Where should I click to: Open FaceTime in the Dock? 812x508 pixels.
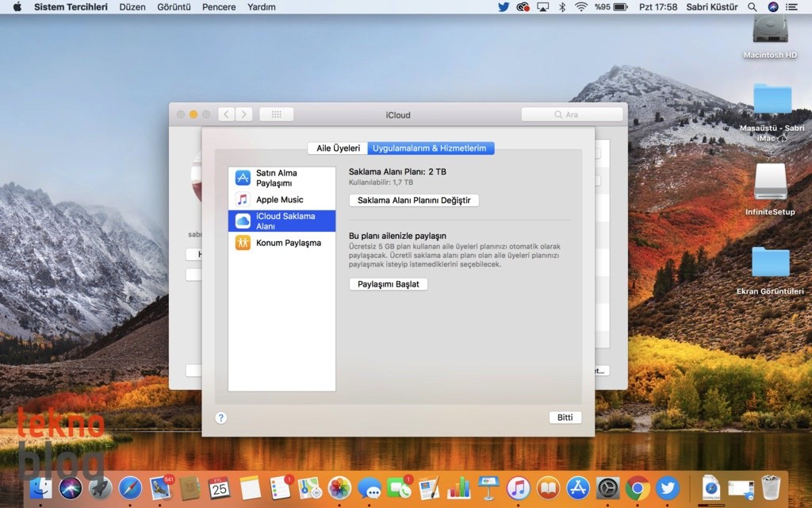coord(400,488)
